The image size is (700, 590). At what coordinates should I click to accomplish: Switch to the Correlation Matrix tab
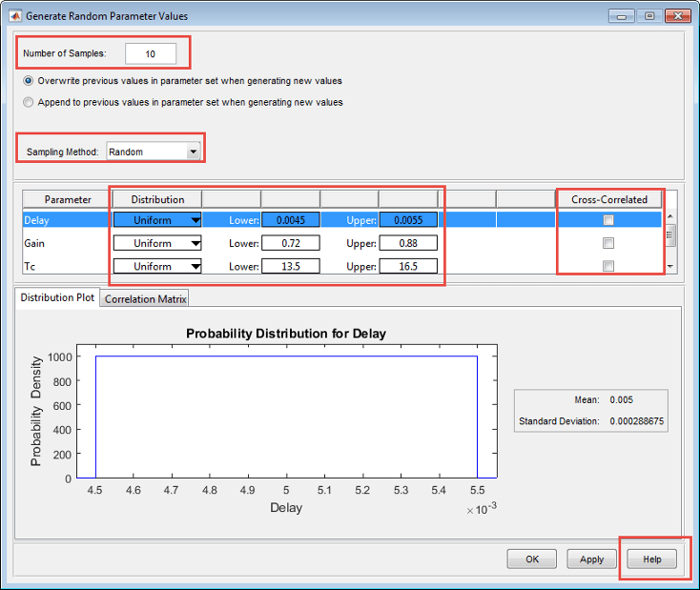[x=145, y=299]
